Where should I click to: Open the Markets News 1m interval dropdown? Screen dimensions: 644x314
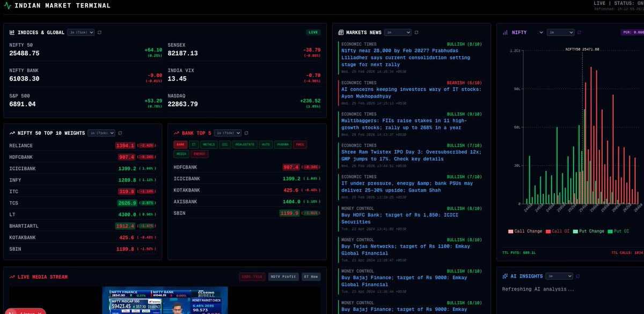pos(398,32)
